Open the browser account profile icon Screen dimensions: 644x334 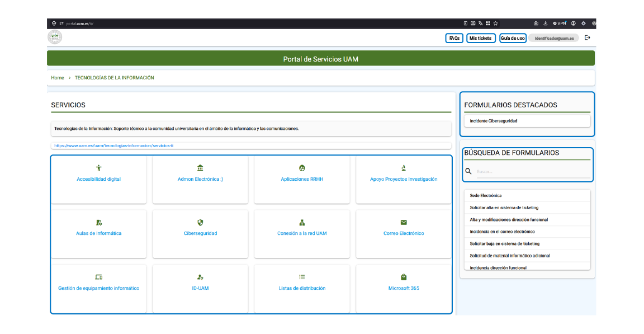(x=574, y=23)
